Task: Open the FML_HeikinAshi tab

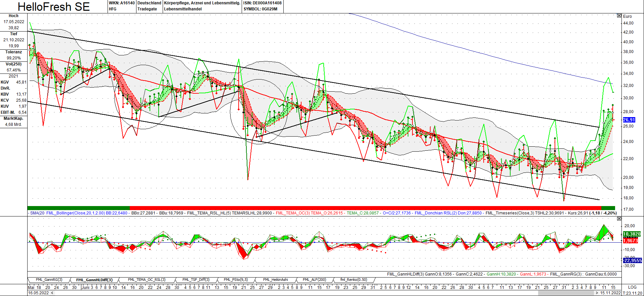Action: (275, 280)
